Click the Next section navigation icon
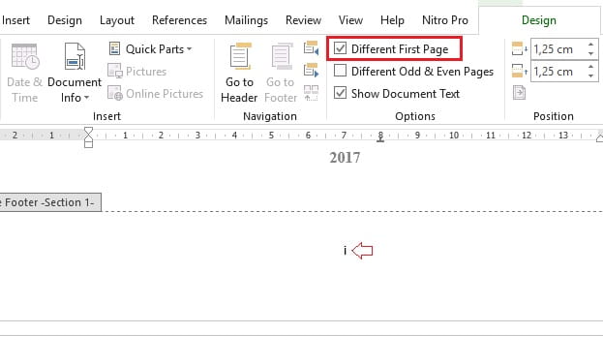603x364 pixels. point(311,71)
